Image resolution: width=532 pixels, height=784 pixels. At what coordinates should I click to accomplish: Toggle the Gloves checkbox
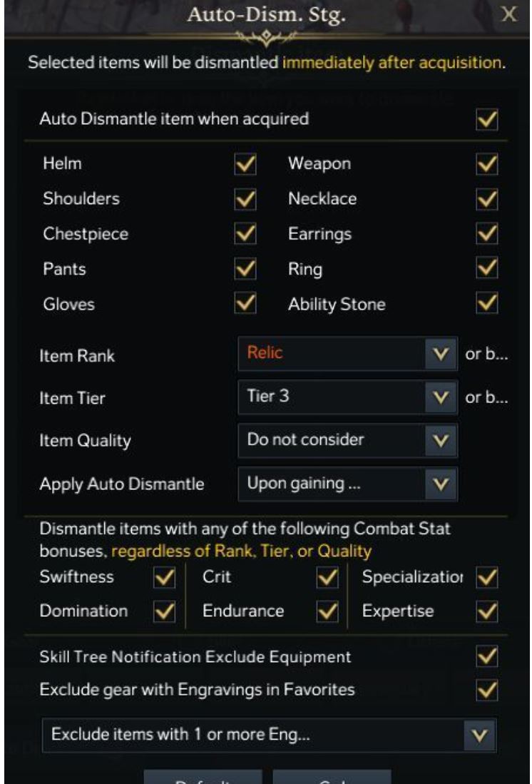pyautogui.click(x=245, y=303)
